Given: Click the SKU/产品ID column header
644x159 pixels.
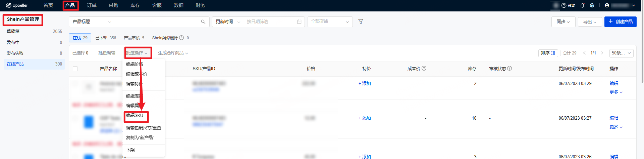Looking at the screenshot, I should (204, 69).
